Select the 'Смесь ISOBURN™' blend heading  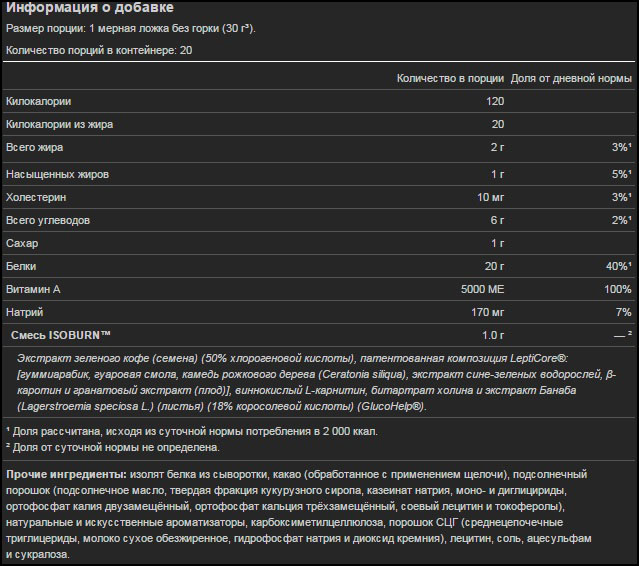[61, 335]
